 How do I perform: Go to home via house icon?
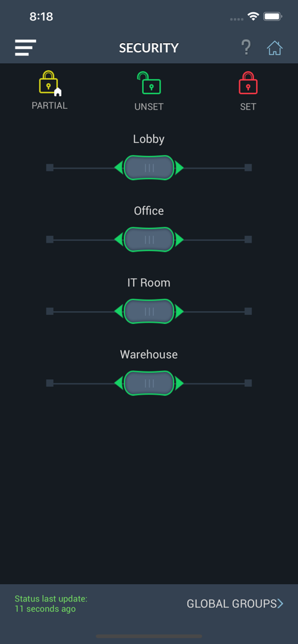coord(275,48)
